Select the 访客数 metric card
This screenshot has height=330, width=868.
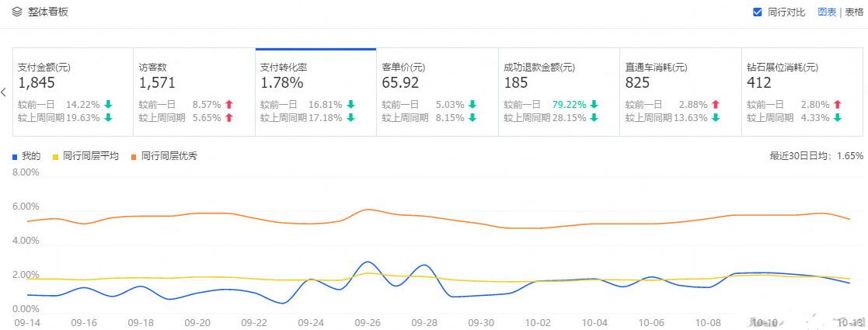[x=194, y=92]
